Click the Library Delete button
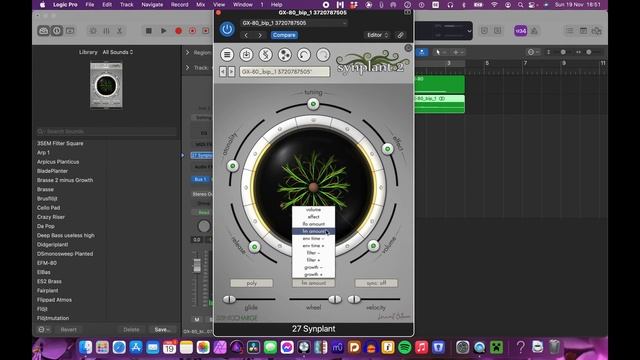This screenshot has height=360, width=640. [x=131, y=329]
